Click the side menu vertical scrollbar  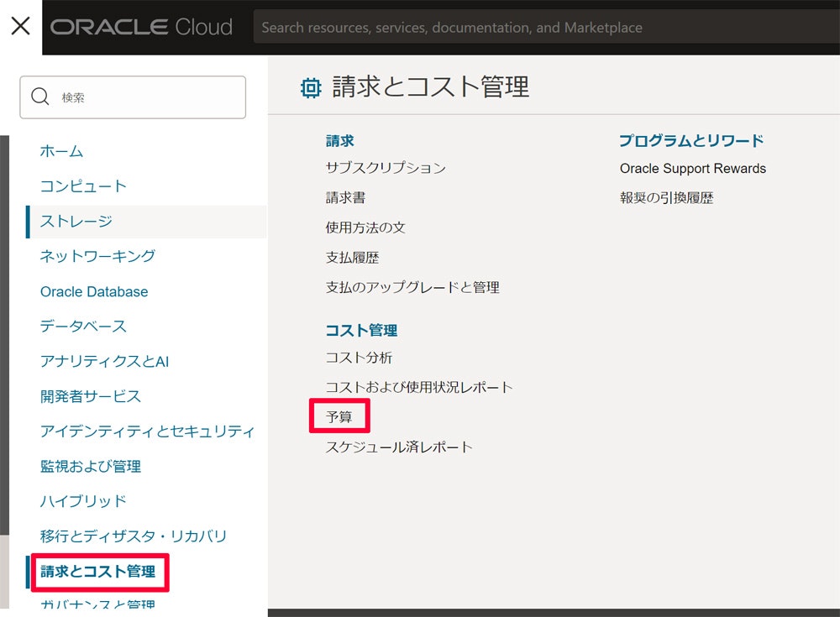pos(4,335)
